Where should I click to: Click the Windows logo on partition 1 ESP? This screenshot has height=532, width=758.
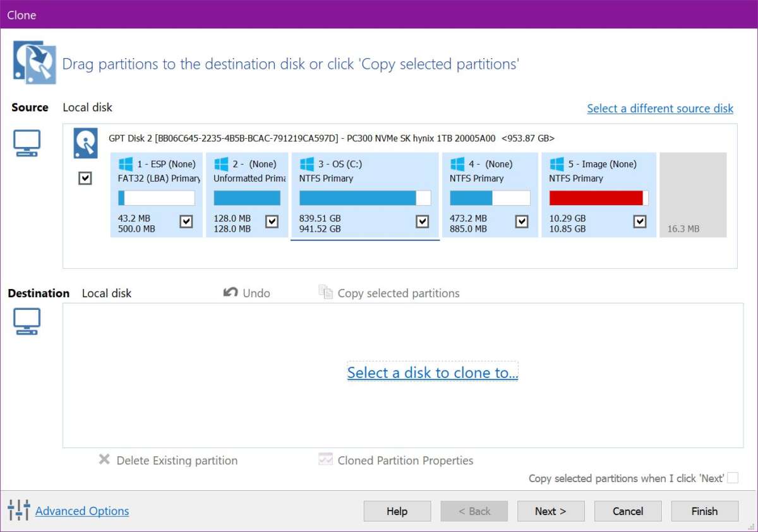pyautogui.click(x=125, y=164)
